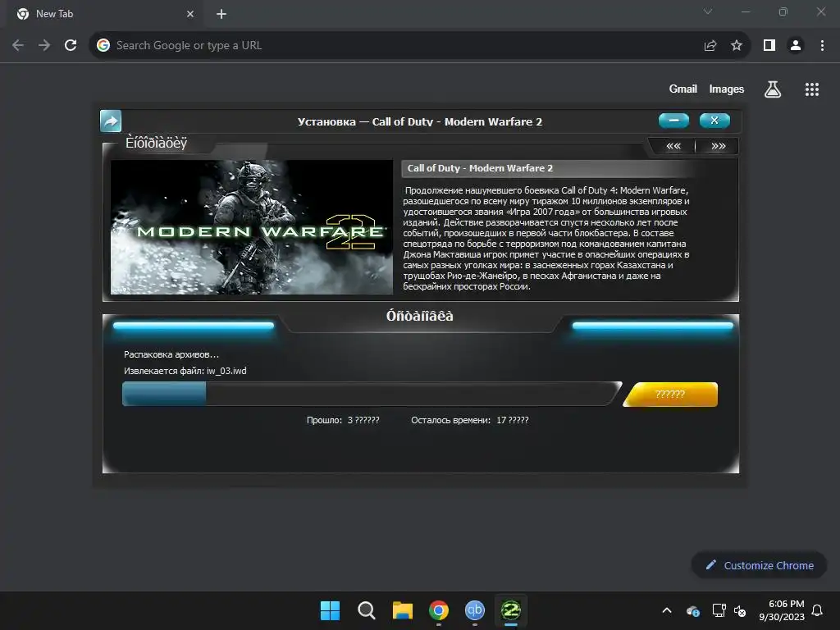The width and height of the screenshot is (840, 630).
Task: Go to previous slide with «« arrow
Action: 673,146
